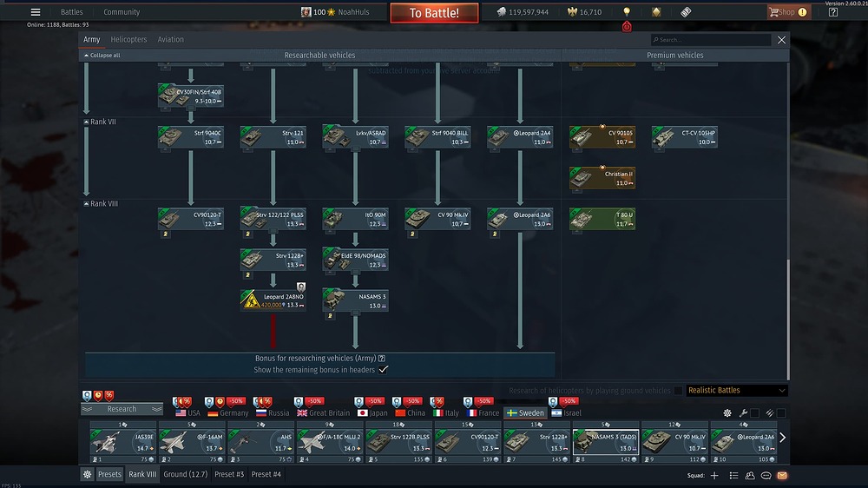The width and height of the screenshot is (868, 488).
Task: Open the hamburger main menu
Action: tap(36, 12)
